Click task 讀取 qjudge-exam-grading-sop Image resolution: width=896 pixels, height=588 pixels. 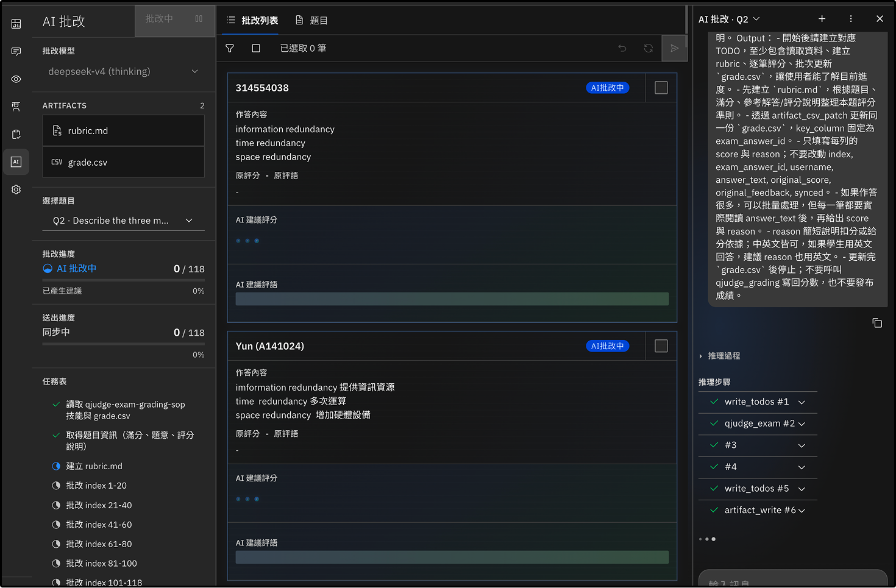pos(125,410)
